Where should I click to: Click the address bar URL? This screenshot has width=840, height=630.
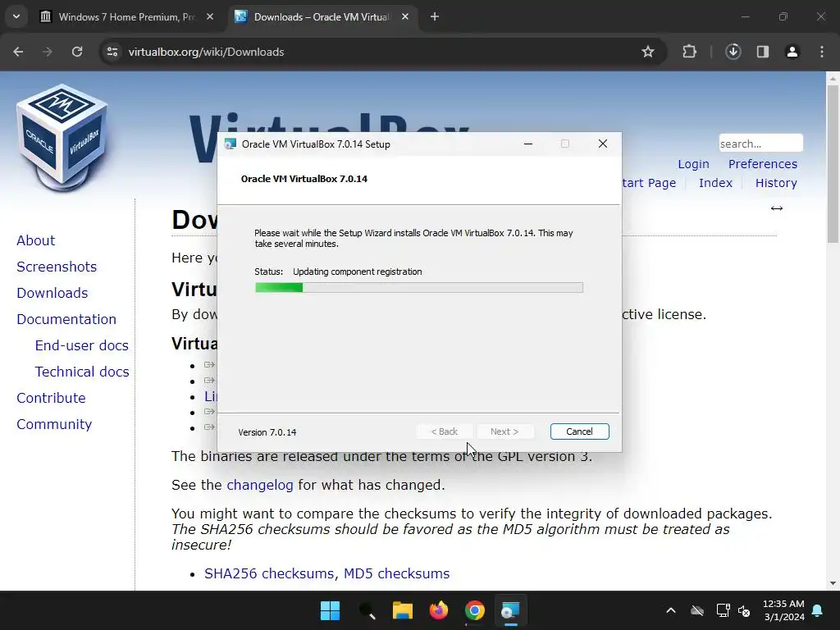(x=206, y=52)
